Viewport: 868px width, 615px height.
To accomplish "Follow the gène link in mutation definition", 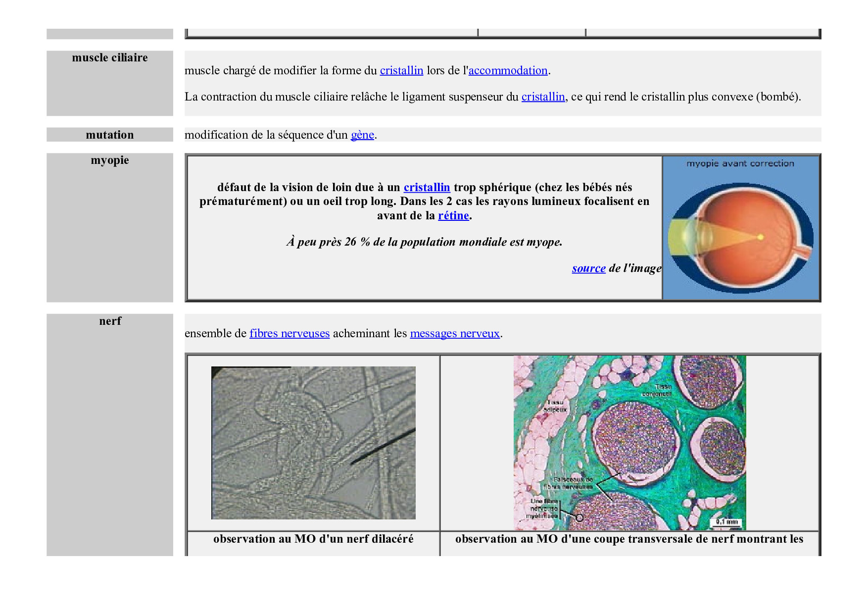I will [x=362, y=135].
